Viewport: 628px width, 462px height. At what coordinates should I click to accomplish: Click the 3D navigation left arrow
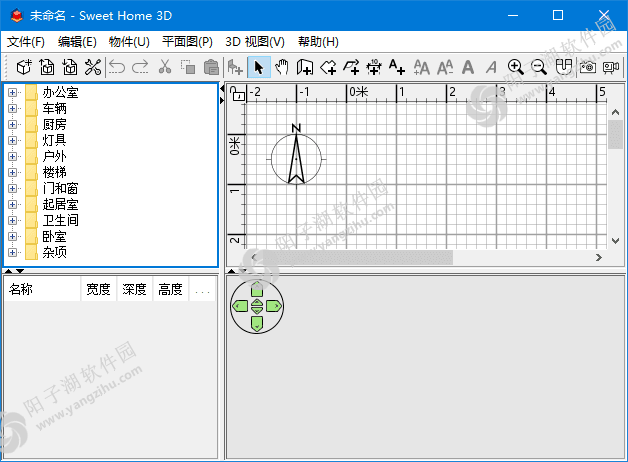tap(240, 306)
